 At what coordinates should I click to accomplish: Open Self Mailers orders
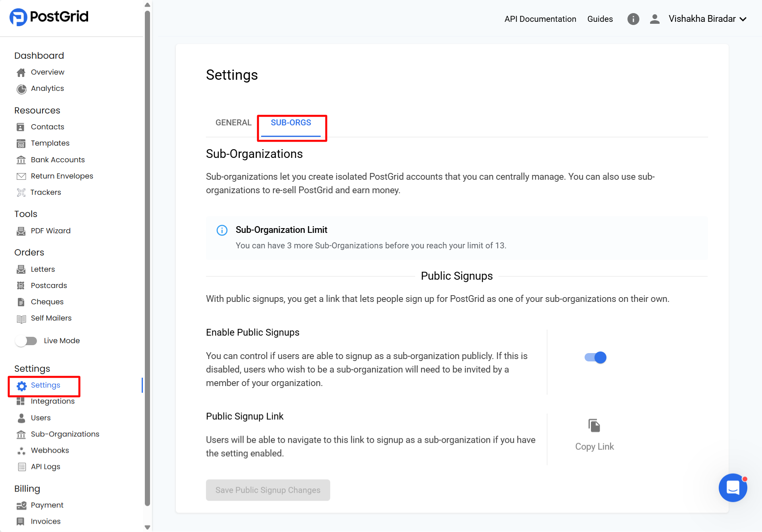(51, 318)
